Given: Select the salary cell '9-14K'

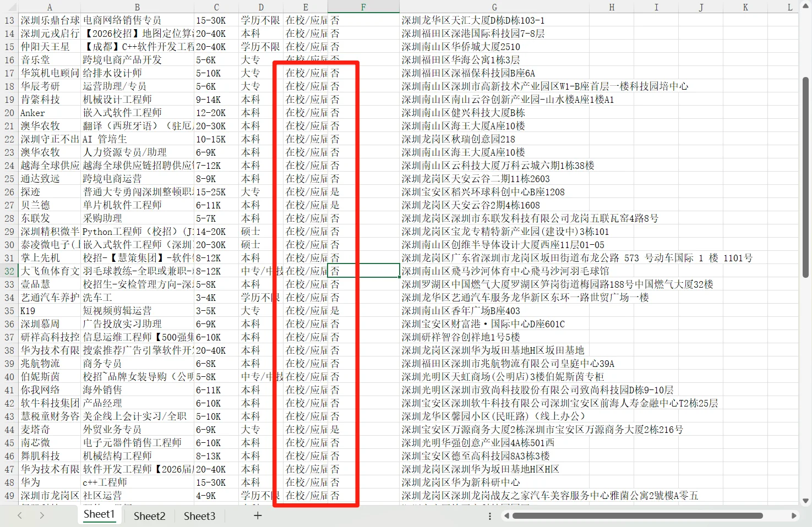Looking at the screenshot, I should (x=216, y=100).
